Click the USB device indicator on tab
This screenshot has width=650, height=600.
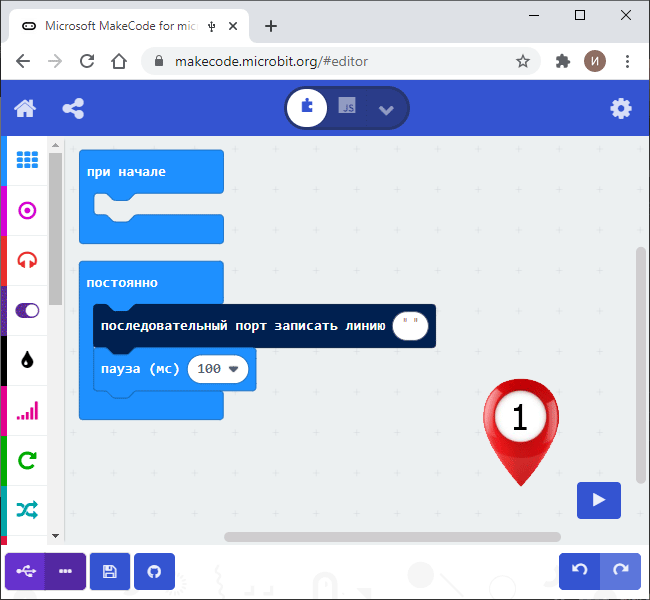212,27
